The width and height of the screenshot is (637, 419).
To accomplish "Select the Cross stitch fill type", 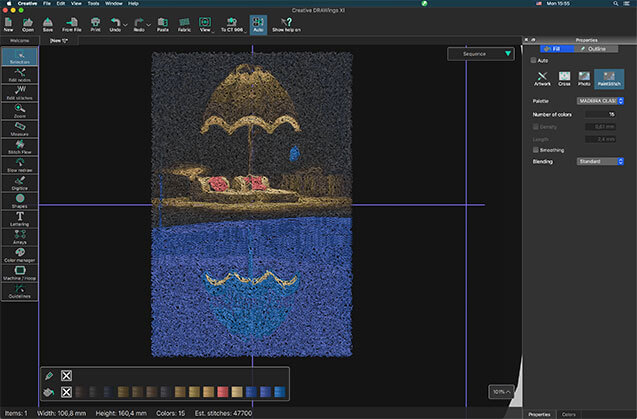I will pos(564,78).
